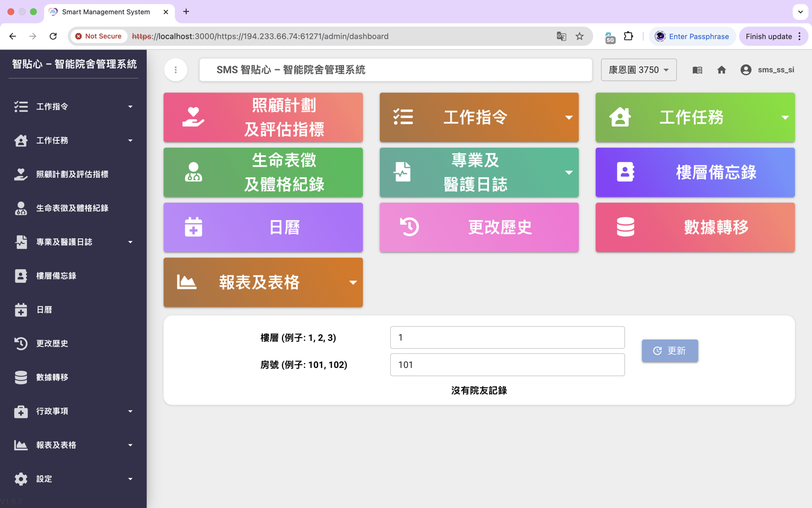Expand 報表及表格 sidebar arrow

coord(130,445)
